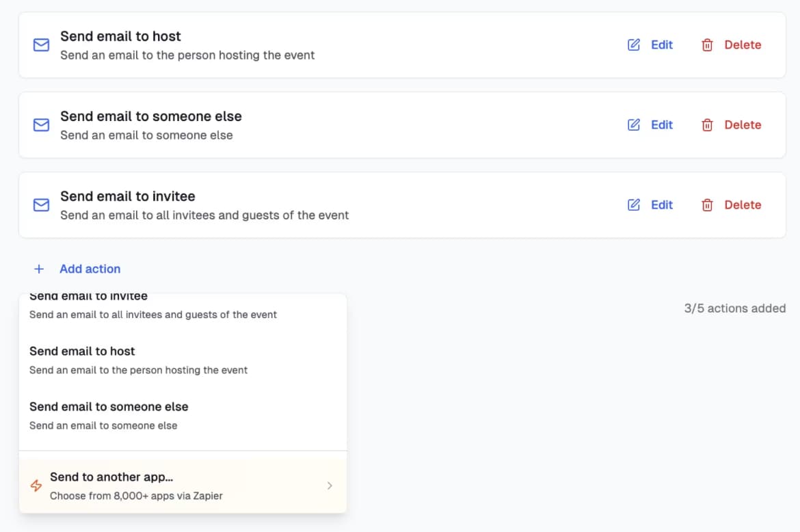Click envelope icon of Send email to someone else
800x532 pixels.
[x=41, y=125]
